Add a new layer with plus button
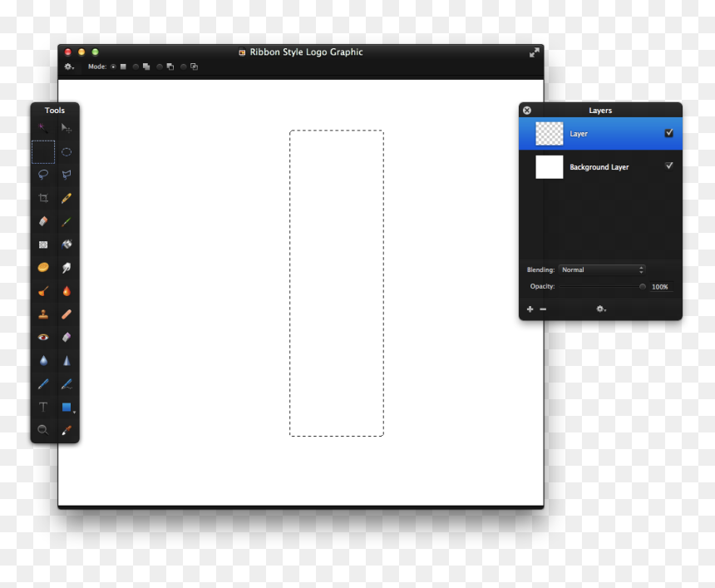Image resolution: width=715 pixels, height=588 pixels. pos(530,309)
